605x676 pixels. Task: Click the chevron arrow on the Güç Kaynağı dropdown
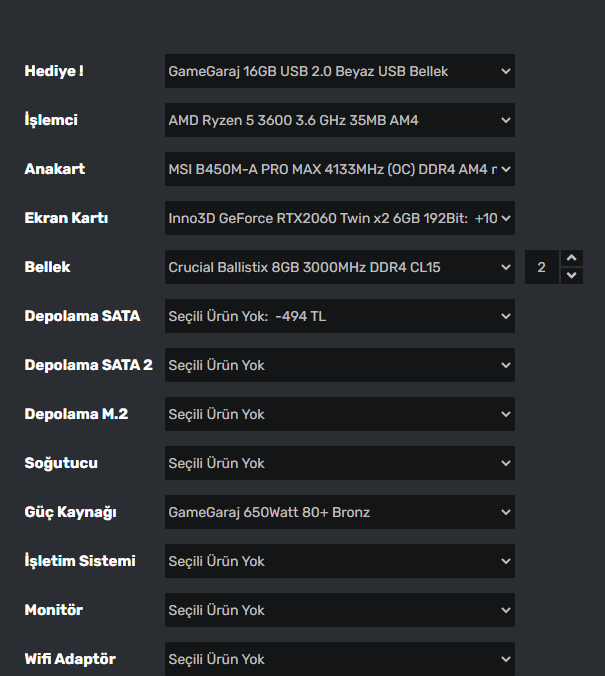(x=505, y=512)
